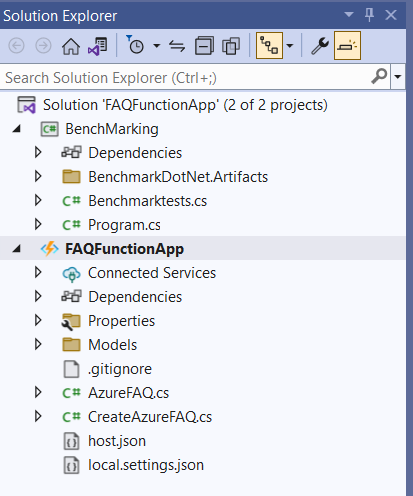
Task: Click the Dependencies icon under BenchMarking
Action: click(71, 152)
